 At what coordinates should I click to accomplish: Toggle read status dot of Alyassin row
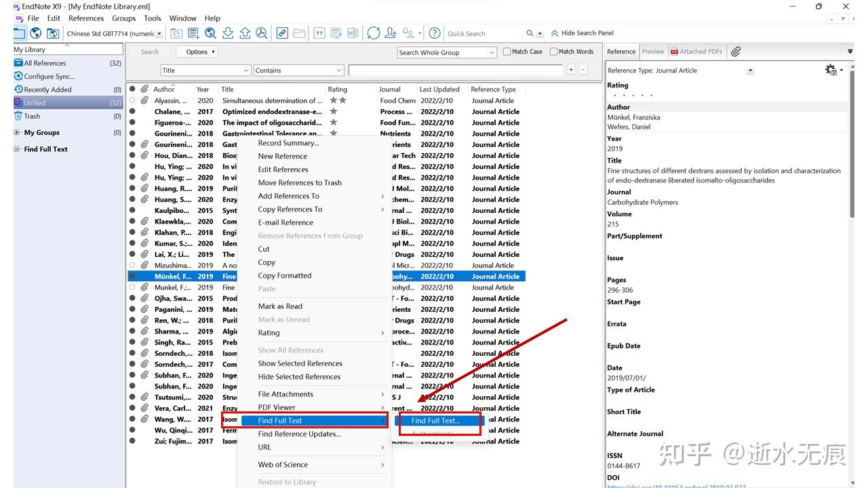pos(132,100)
